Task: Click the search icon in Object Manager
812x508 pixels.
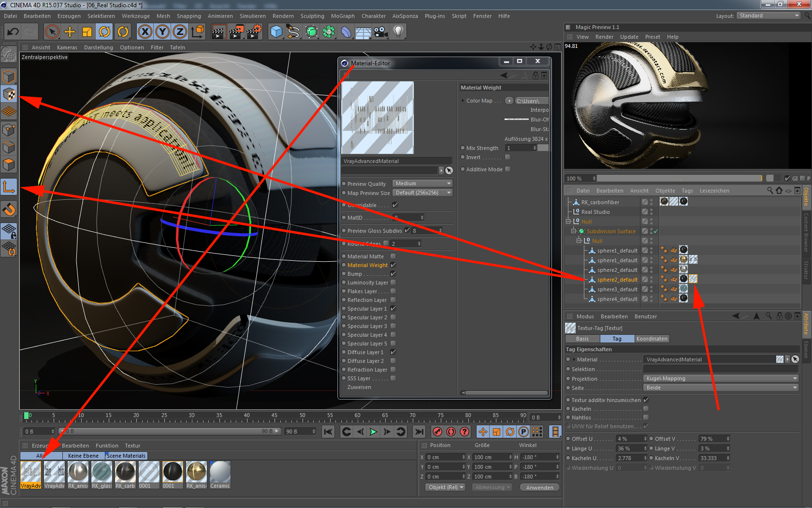Action: point(770,191)
